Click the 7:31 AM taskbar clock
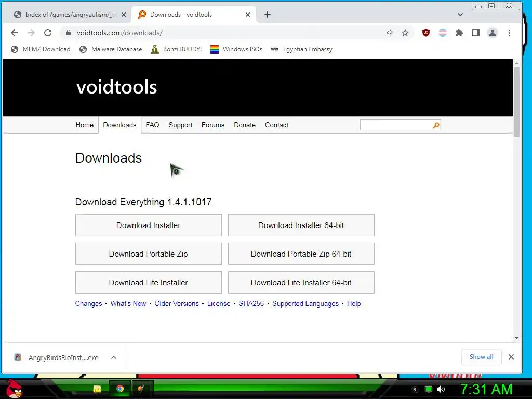The image size is (532, 399). (x=486, y=389)
